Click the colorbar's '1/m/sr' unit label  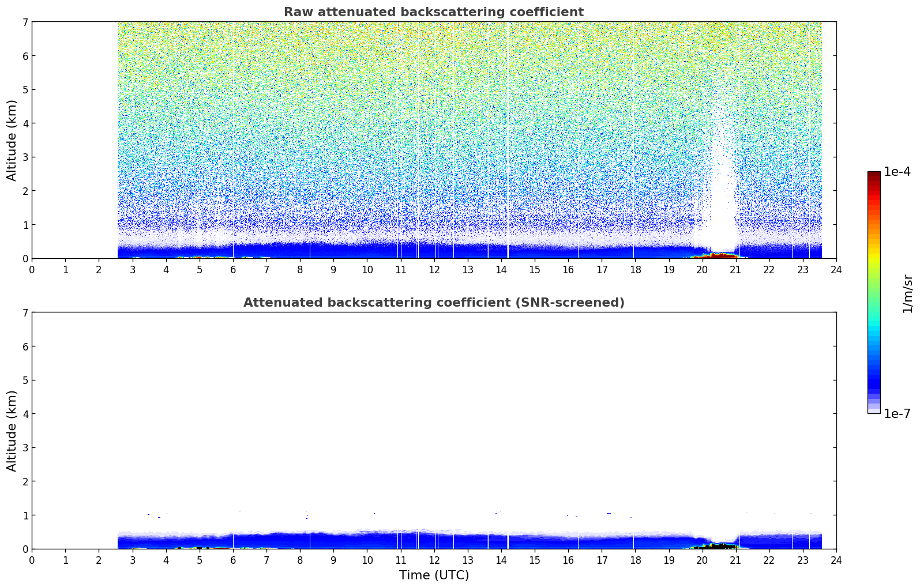[908, 293]
